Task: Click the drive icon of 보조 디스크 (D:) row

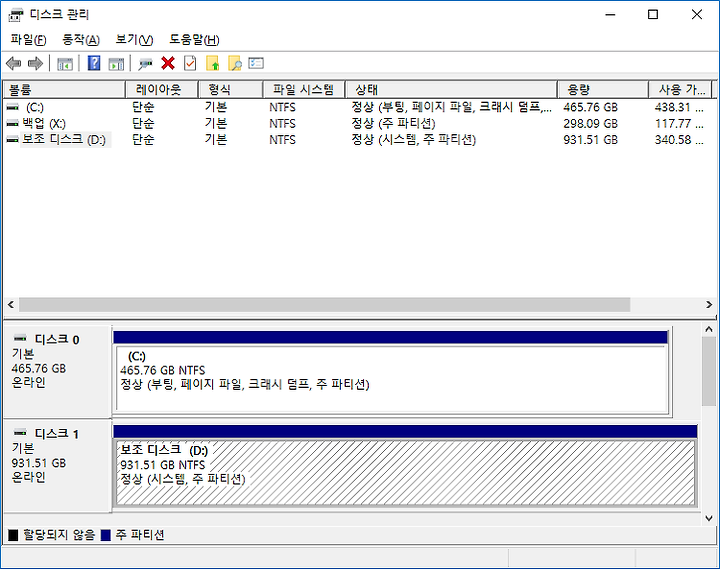Action: coord(13,140)
